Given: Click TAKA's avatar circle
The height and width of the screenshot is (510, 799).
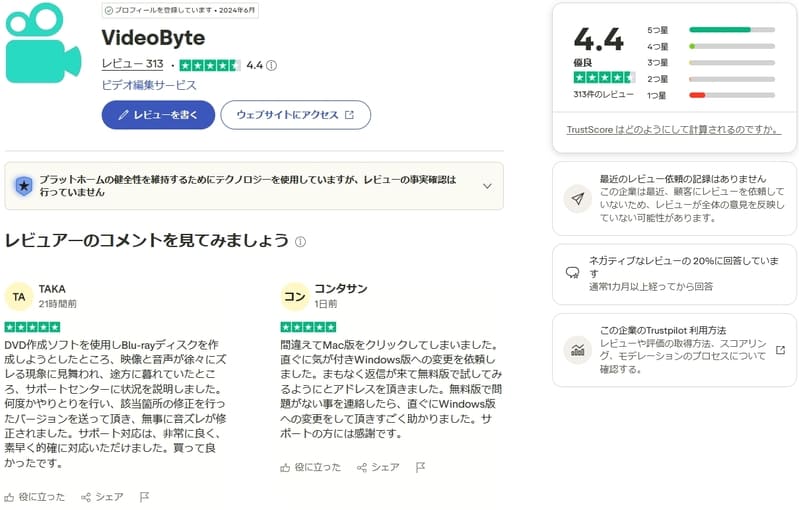Looking at the screenshot, I should 19,297.
